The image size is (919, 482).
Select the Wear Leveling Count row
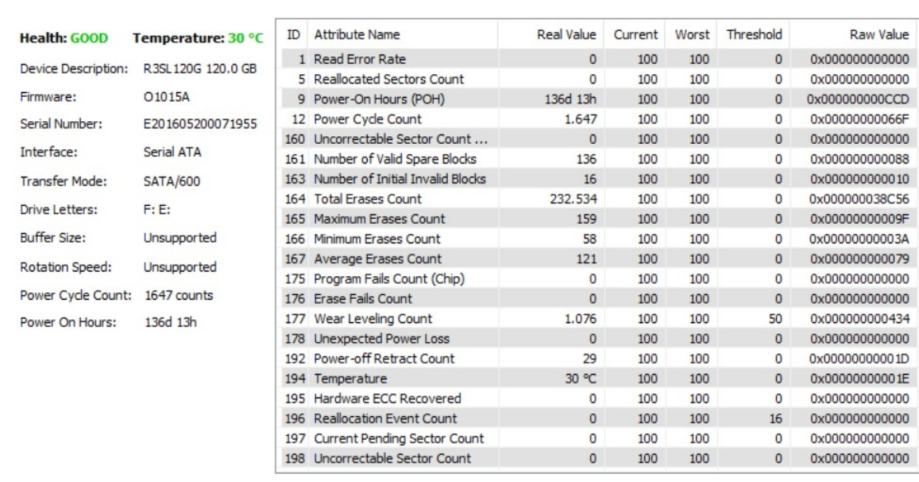(598, 318)
